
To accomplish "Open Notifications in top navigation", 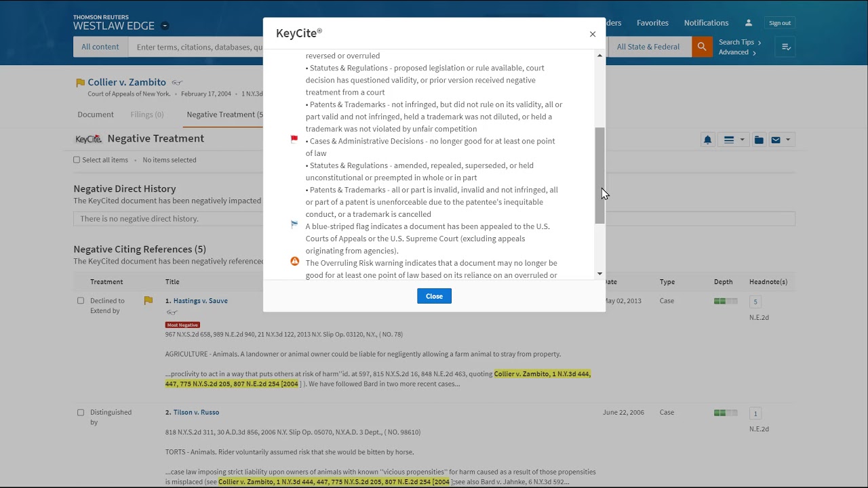I will (x=706, y=23).
